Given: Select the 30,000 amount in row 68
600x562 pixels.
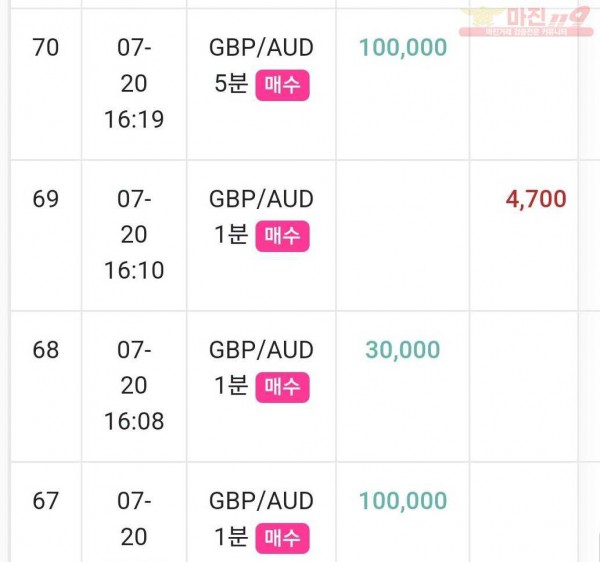Looking at the screenshot, I should coord(403,350).
